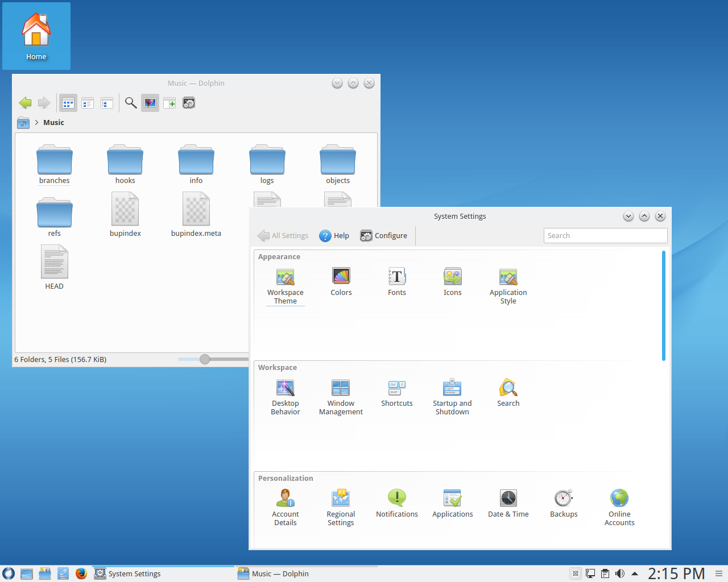The image size is (728, 582).
Task: Open Online Accounts settings
Action: pyautogui.click(x=619, y=508)
